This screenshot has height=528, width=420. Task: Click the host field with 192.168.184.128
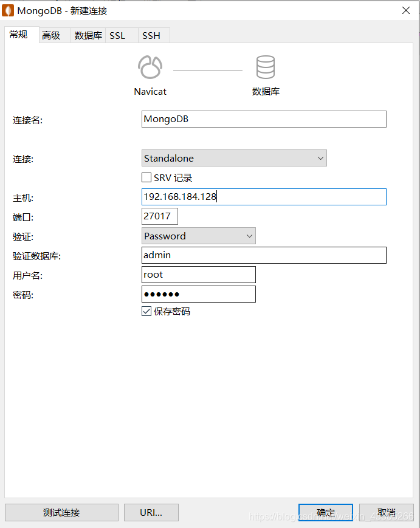pyautogui.click(x=264, y=197)
